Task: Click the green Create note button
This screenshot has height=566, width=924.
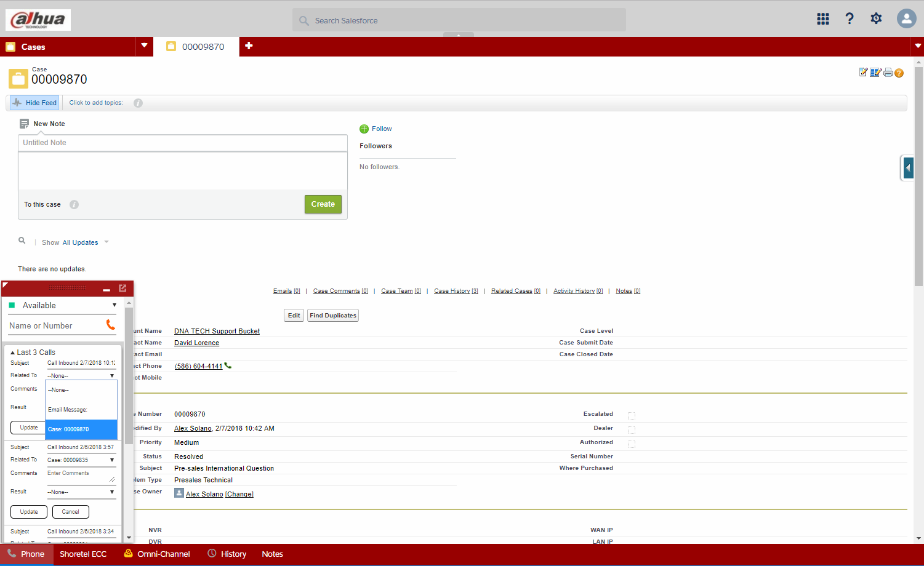Action: [323, 204]
